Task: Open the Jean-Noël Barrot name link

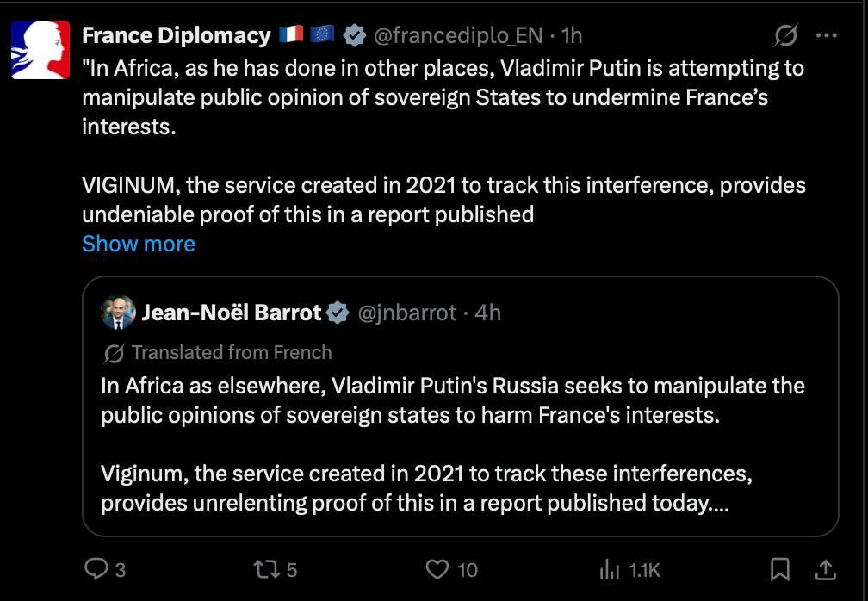Action: (x=232, y=313)
